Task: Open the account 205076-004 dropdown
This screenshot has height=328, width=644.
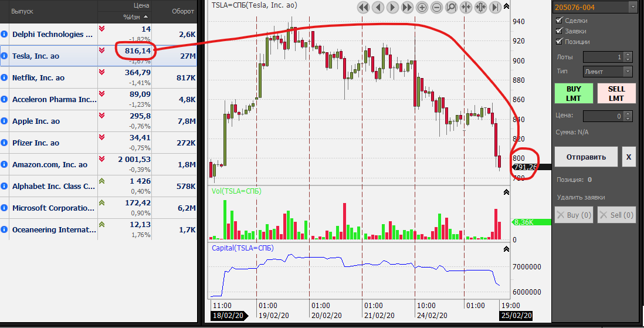Action: click(632, 7)
